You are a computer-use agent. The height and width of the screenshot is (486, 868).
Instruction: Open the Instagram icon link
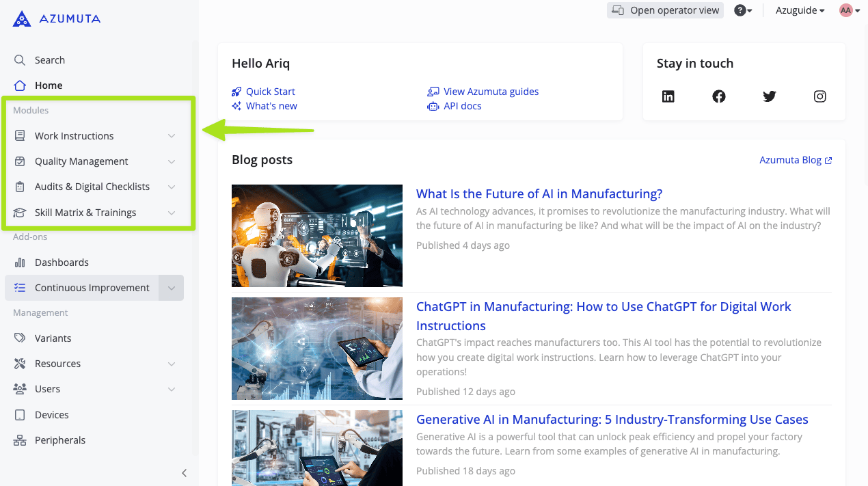(x=820, y=96)
